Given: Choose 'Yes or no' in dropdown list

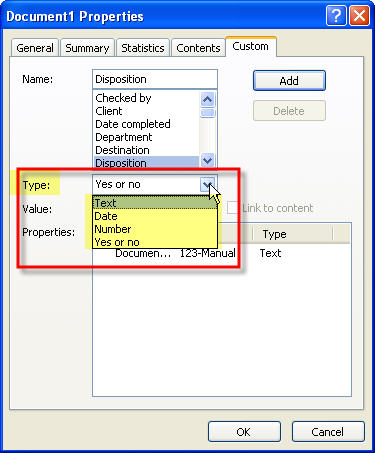Looking at the screenshot, I should click(155, 242).
